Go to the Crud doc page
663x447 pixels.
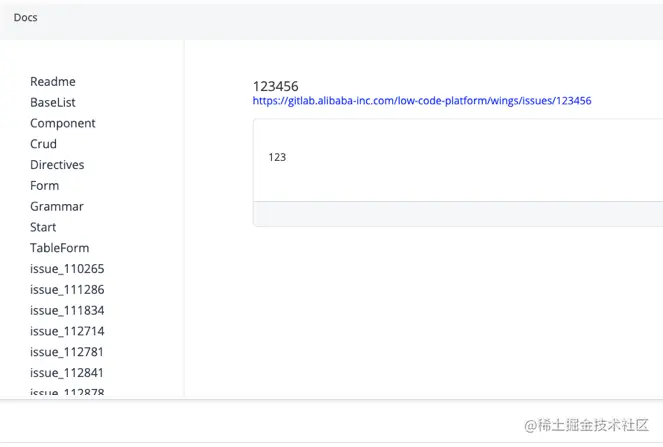coord(43,144)
